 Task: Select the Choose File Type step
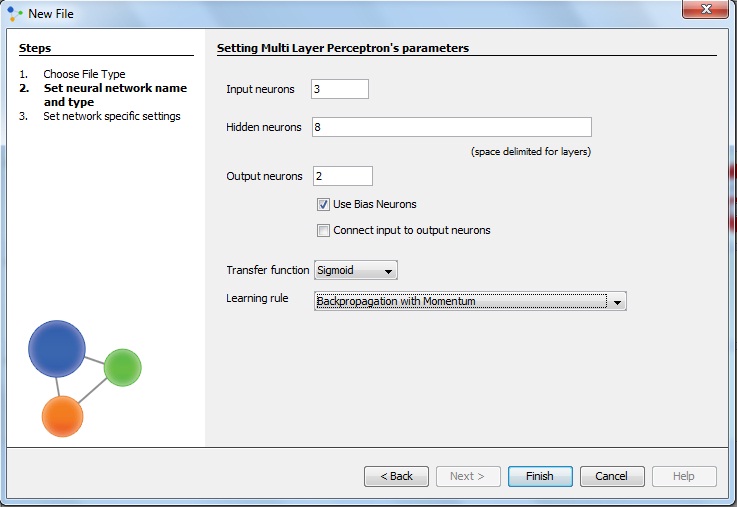[84, 74]
